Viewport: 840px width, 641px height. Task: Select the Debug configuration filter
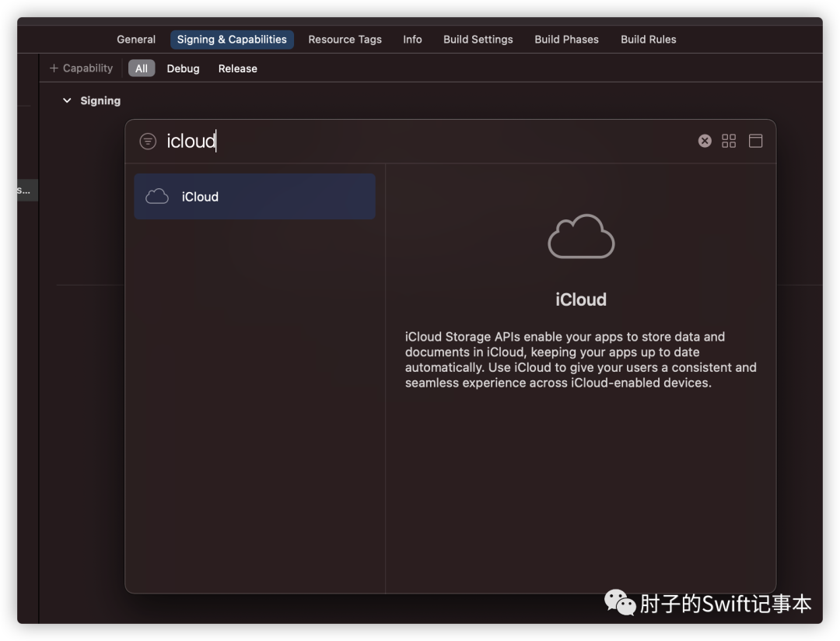[x=184, y=68]
